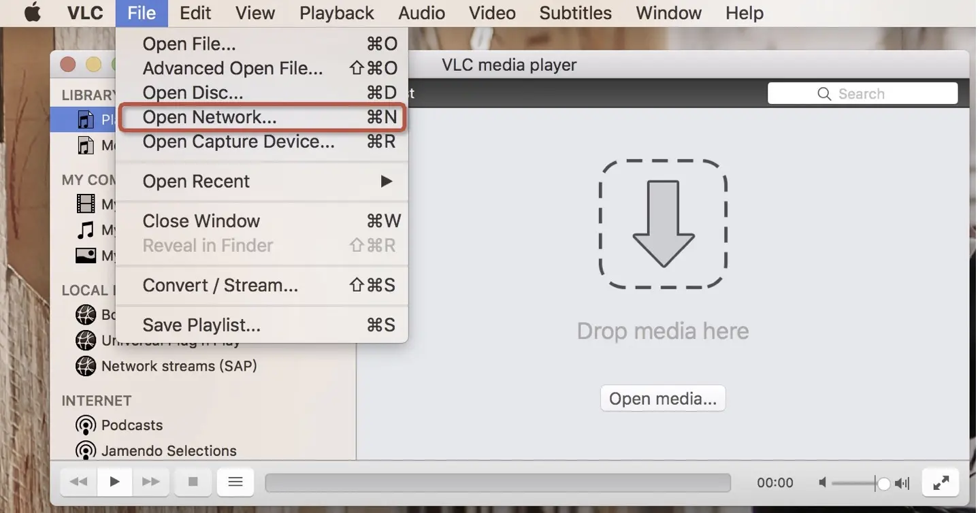Click the previous/rewind button
Viewport: 980px width, 513px height.
(x=79, y=482)
